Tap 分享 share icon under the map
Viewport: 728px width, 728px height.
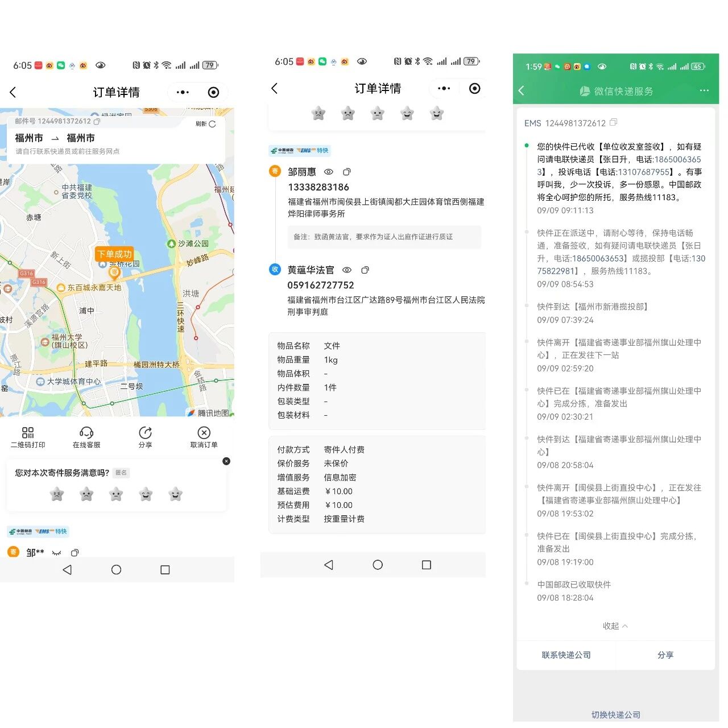[x=146, y=437]
